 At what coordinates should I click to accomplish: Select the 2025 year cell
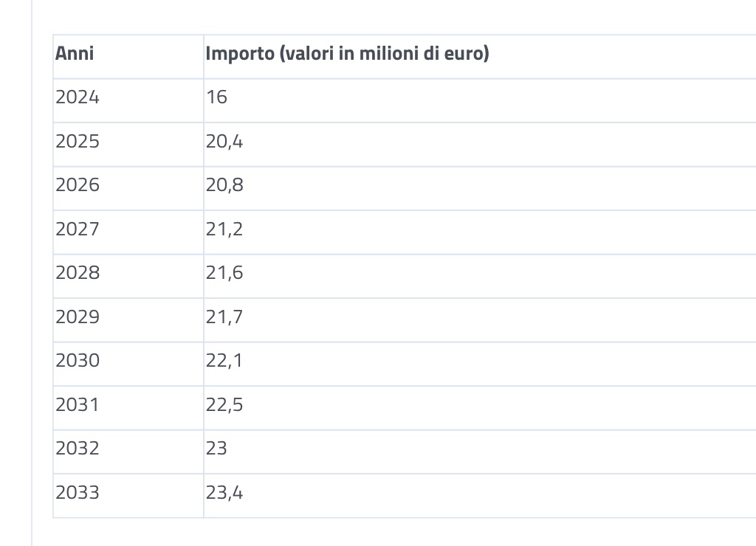(x=128, y=145)
